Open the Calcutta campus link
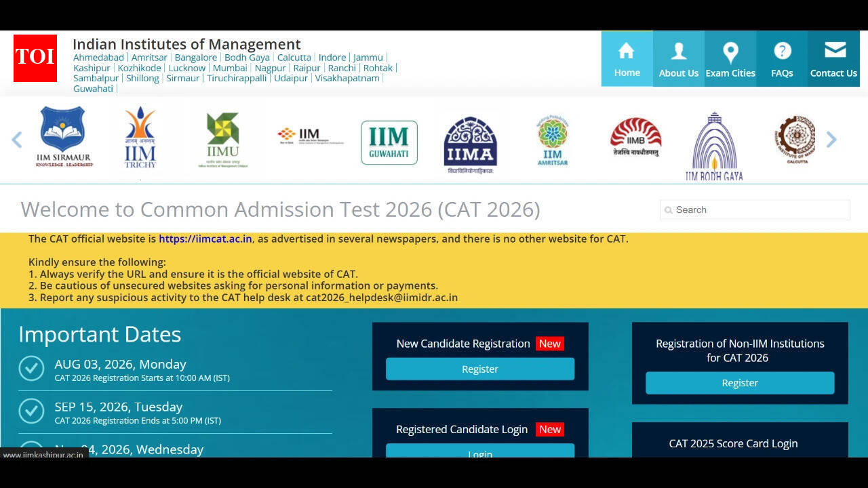Viewport: 868px width, 488px height. pyautogui.click(x=294, y=58)
